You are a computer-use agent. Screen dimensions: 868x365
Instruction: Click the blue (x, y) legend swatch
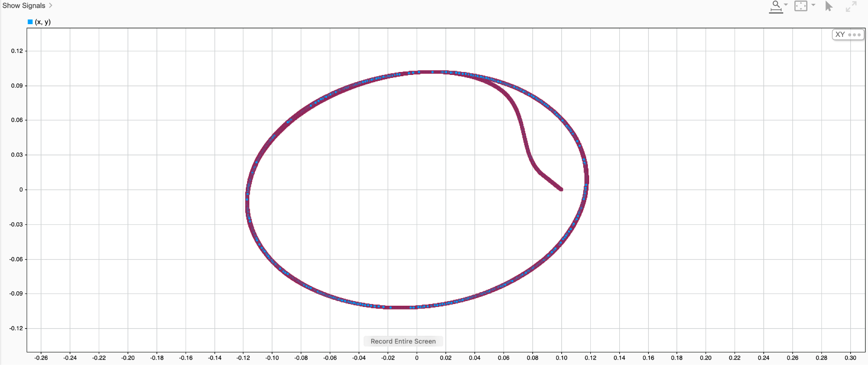pyautogui.click(x=30, y=22)
